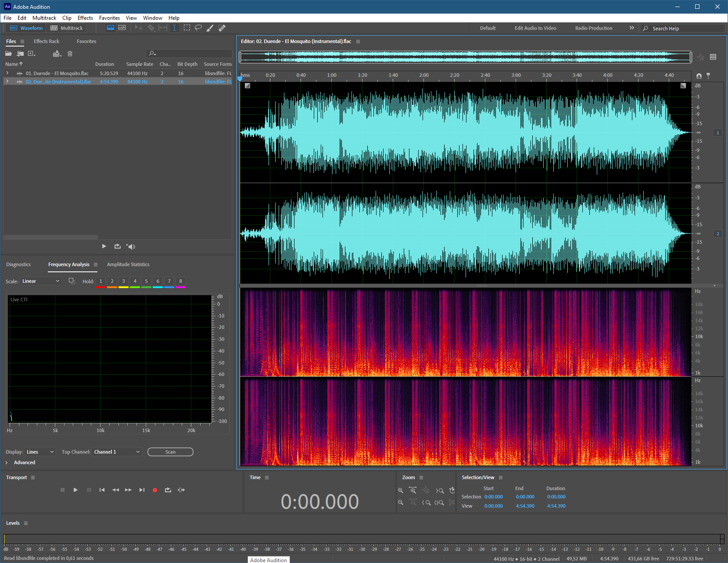Expand 01. Duende - El Mosquito.flac row
This screenshot has height=563, width=728.
pyautogui.click(x=7, y=73)
